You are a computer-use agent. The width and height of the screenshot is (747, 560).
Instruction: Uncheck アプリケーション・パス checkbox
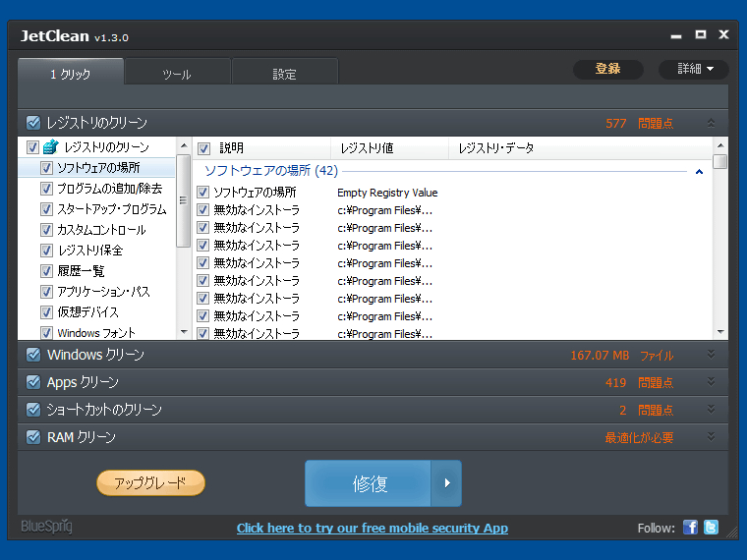click(46, 292)
